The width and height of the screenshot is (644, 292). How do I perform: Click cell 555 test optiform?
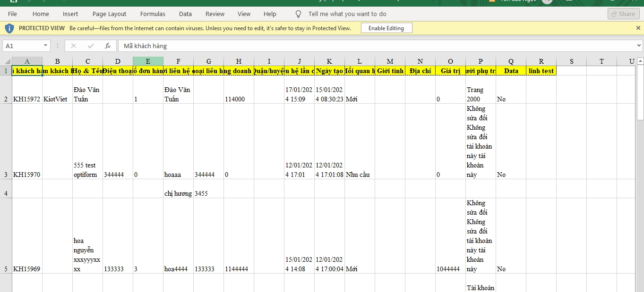pyautogui.click(x=87, y=142)
